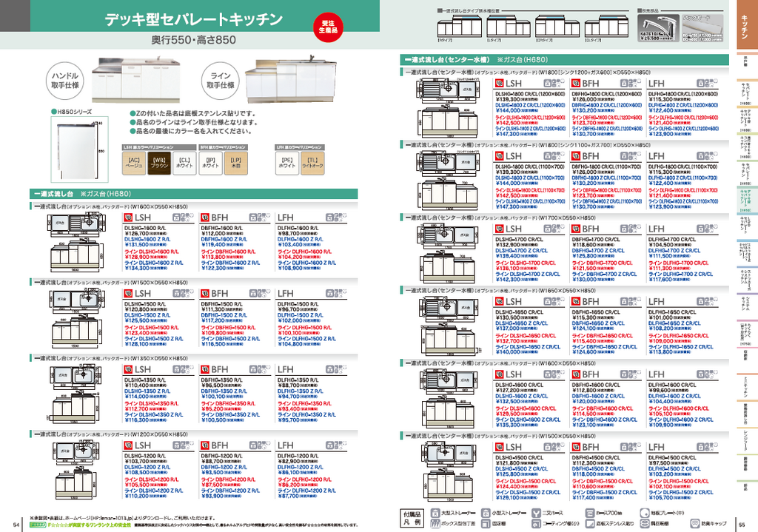The width and height of the screenshot is (758, 532).
Task: Click page number 55
Action: pos(742,525)
